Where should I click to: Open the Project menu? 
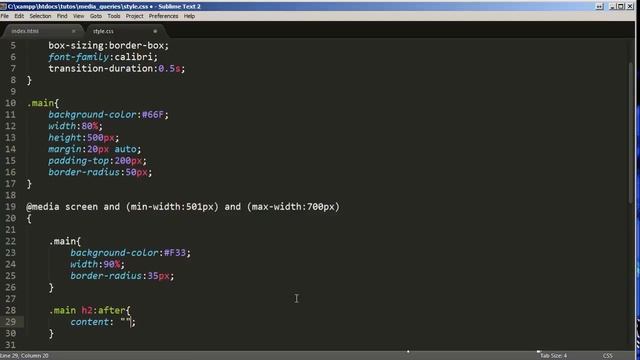point(134,16)
